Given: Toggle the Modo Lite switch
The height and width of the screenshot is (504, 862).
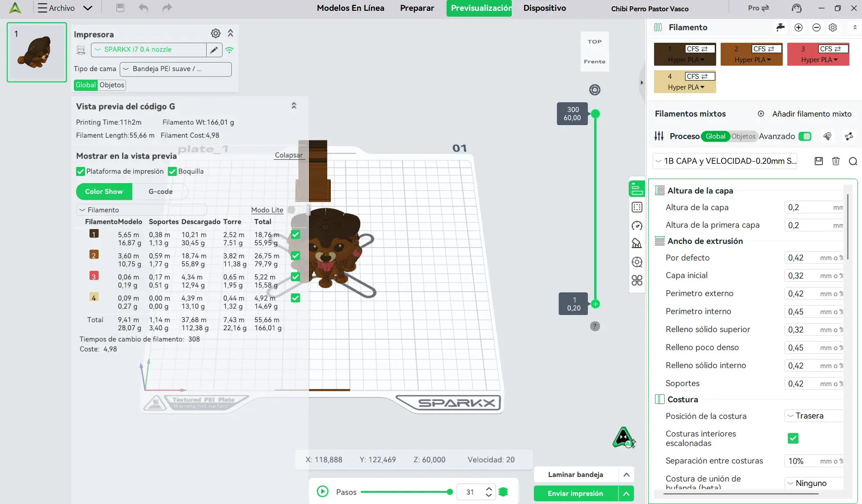Looking at the screenshot, I should point(294,210).
